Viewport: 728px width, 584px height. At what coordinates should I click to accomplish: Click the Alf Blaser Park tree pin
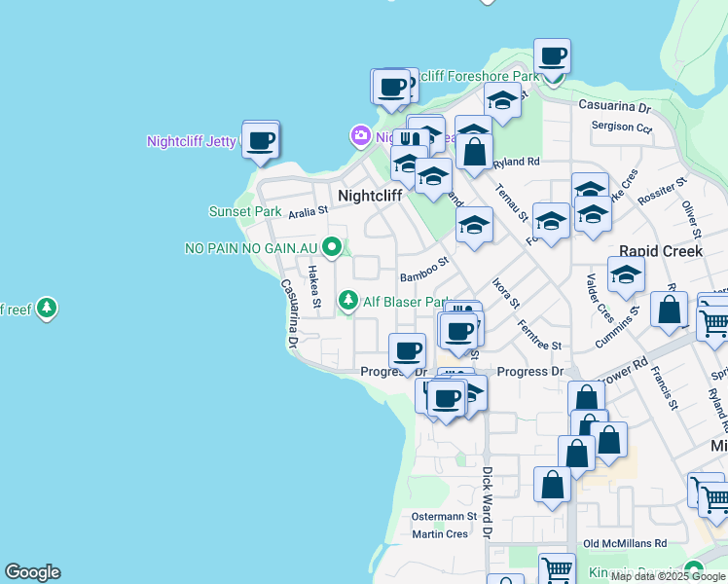(347, 302)
